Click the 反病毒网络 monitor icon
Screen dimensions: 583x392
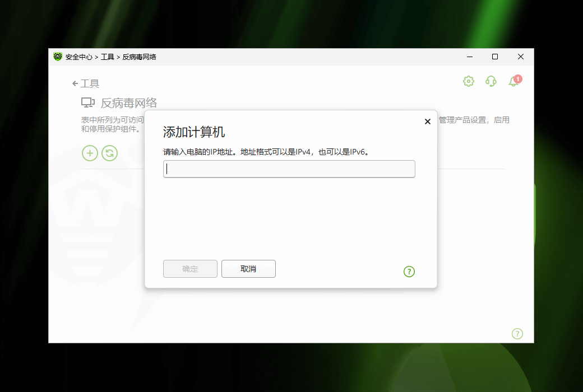(x=88, y=102)
